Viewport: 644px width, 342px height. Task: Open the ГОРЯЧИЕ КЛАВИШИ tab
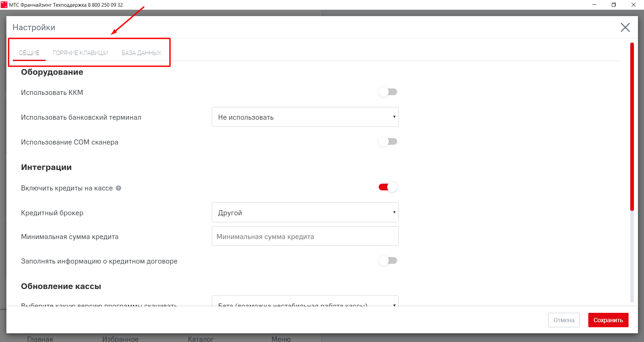click(81, 53)
